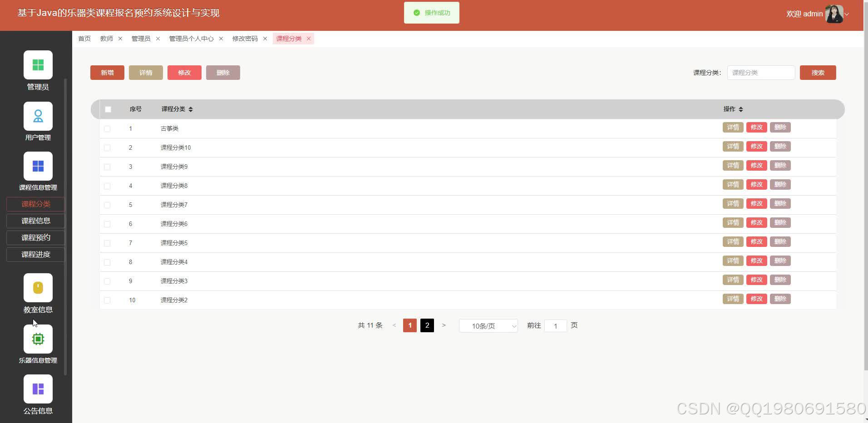This screenshot has height=423, width=868.
Task: Go to page 2
Action: (427, 325)
